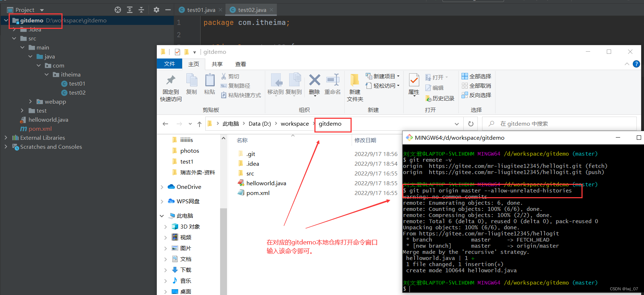This screenshot has width=644, height=295.
Task: Expand External Libraries node
Action: (x=6, y=138)
